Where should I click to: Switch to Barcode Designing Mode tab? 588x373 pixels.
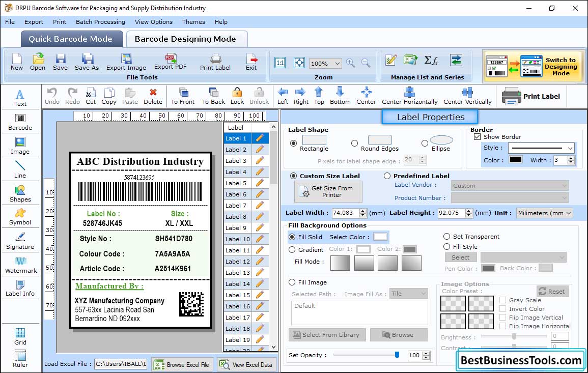186,39
